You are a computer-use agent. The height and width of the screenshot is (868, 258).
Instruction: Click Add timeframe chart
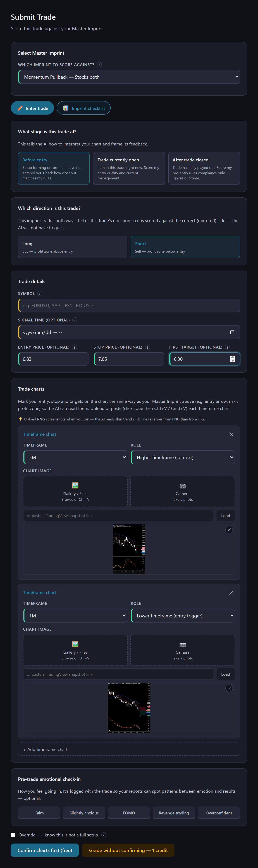(129, 749)
